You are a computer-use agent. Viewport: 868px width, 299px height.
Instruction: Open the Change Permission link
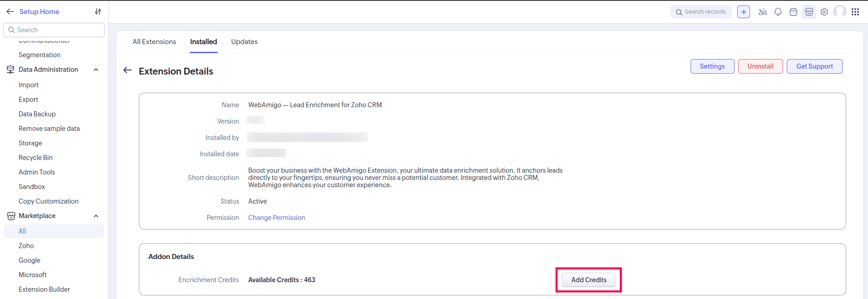pyautogui.click(x=276, y=218)
